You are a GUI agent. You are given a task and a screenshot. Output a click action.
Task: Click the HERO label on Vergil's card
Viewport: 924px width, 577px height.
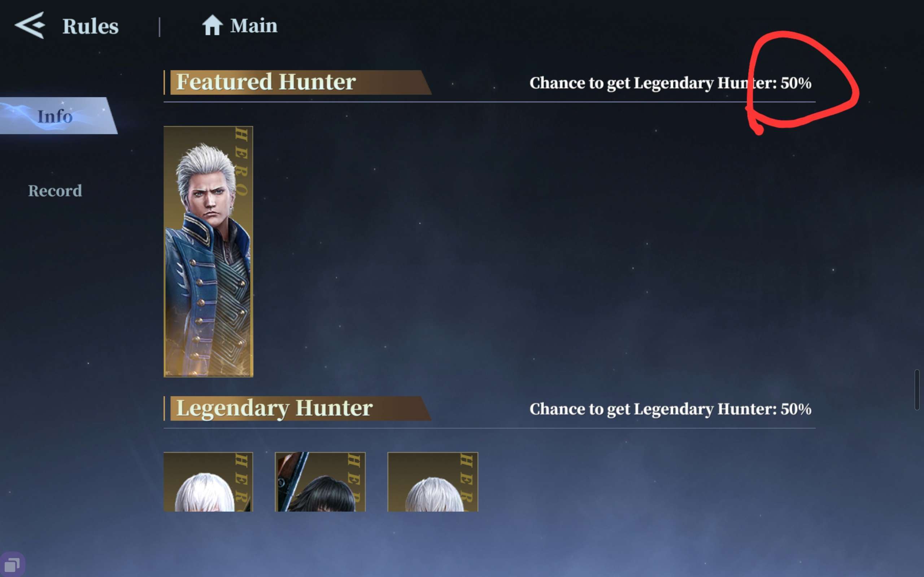[241, 162]
